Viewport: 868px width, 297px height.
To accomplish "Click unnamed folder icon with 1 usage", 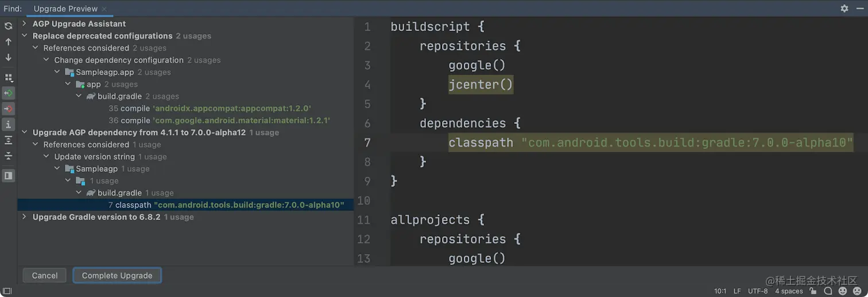I will (80, 181).
